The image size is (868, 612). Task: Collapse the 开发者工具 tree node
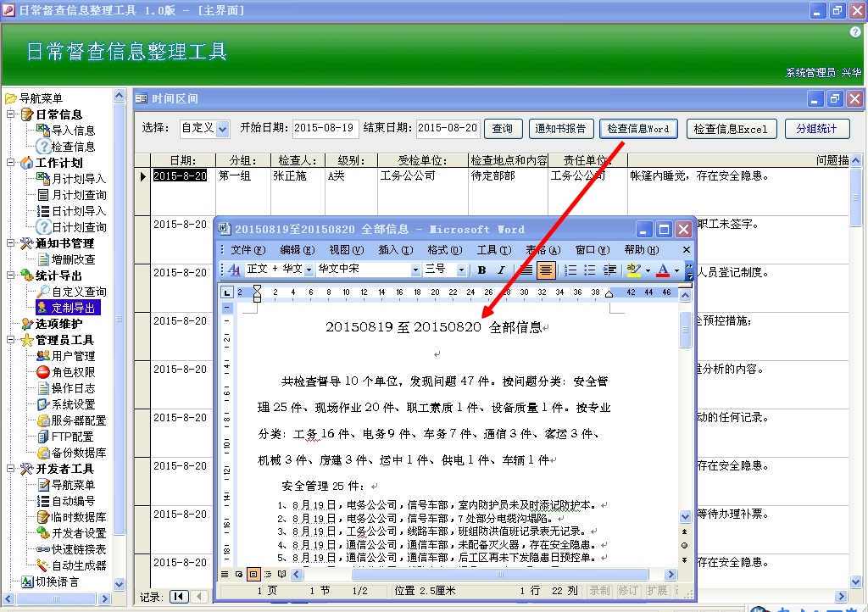(x=10, y=469)
